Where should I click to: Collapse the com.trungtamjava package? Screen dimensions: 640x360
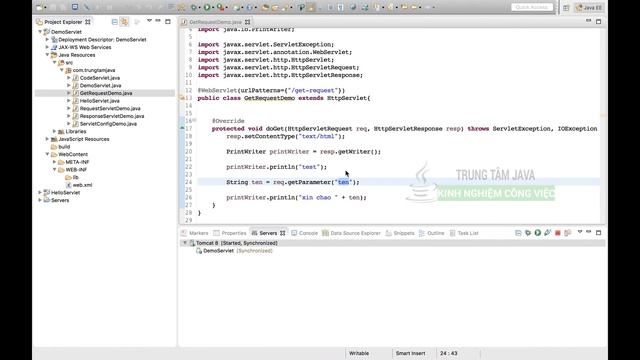(x=62, y=70)
